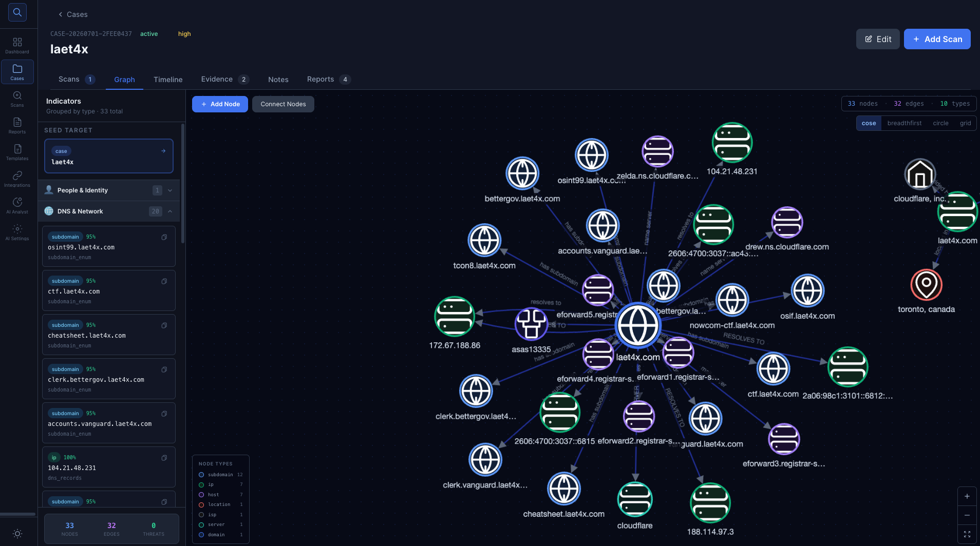Open AI Analyst in sidebar
This screenshot has width=980, height=546.
coord(17,206)
